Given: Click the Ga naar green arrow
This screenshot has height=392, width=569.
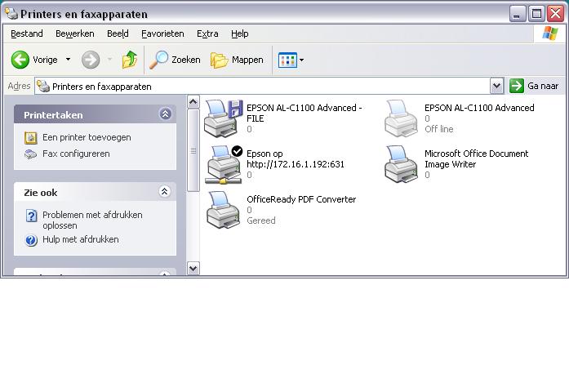Looking at the screenshot, I should click(x=517, y=86).
